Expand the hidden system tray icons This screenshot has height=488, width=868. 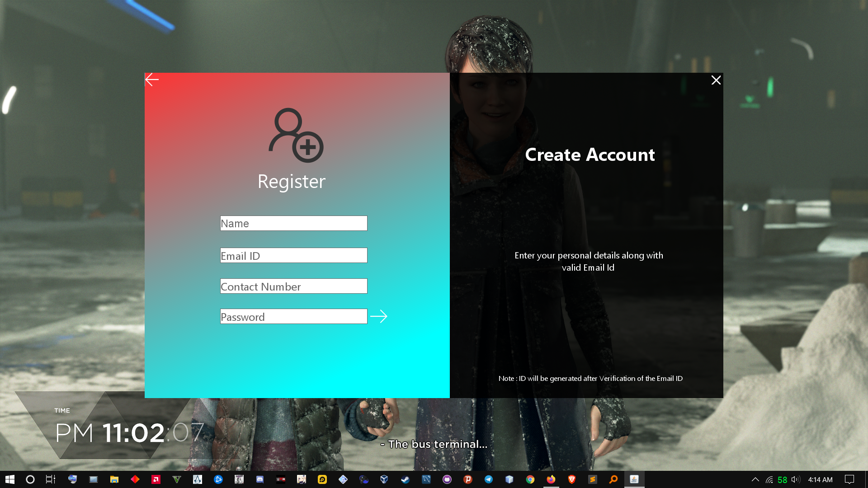[755, 479]
